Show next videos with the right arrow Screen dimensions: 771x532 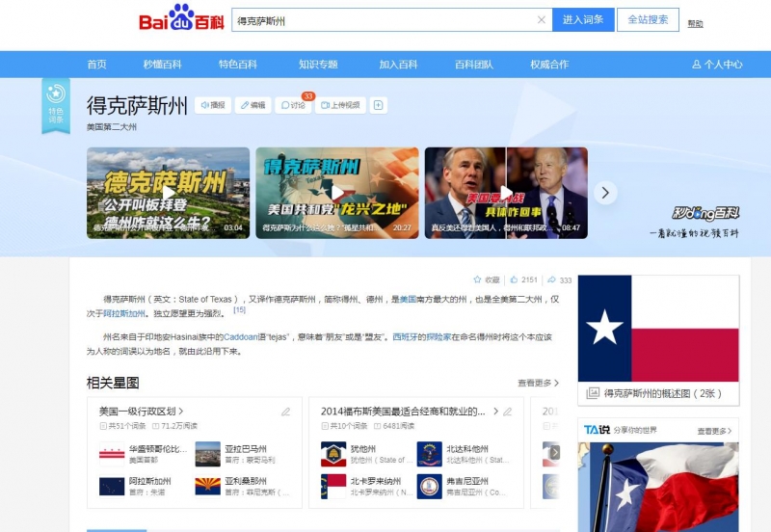click(605, 193)
